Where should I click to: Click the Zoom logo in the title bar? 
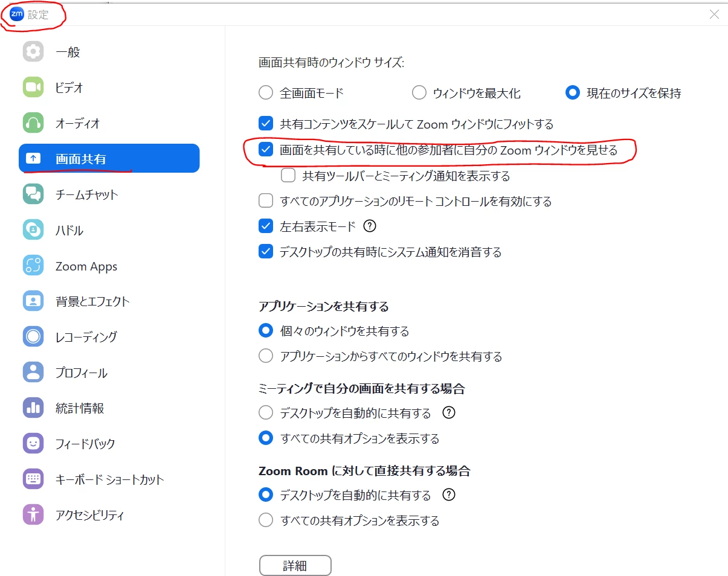pos(16,14)
